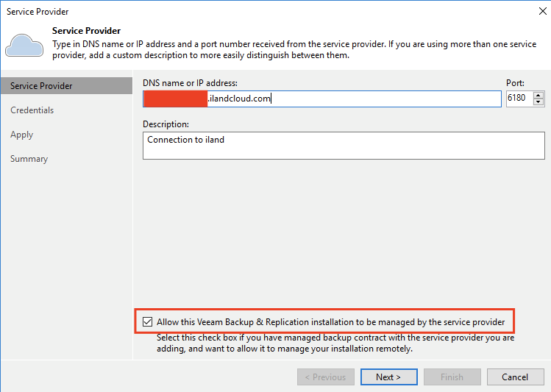Select the Service Provider wizard step
This screenshot has width=551, height=392.
(x=41, y=86)
